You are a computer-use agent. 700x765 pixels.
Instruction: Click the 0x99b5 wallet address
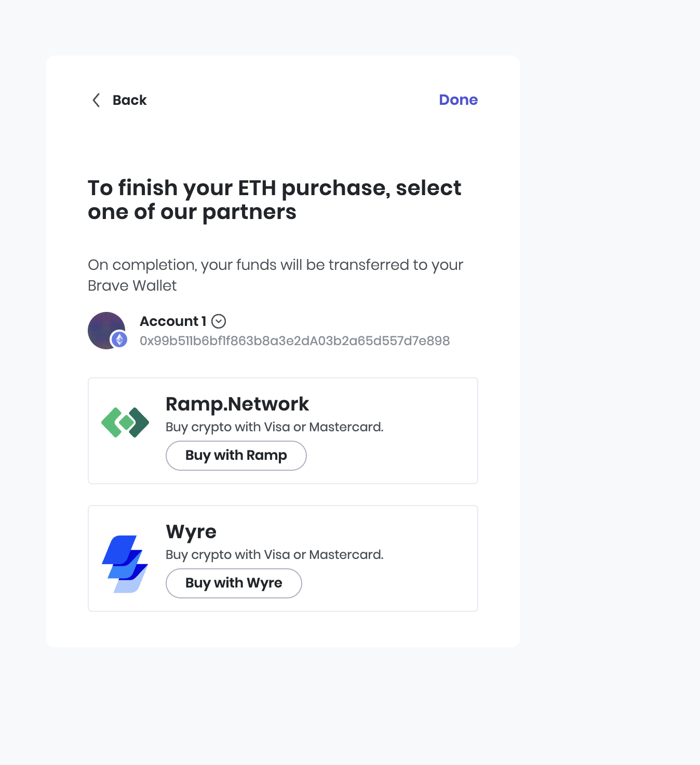294,341
